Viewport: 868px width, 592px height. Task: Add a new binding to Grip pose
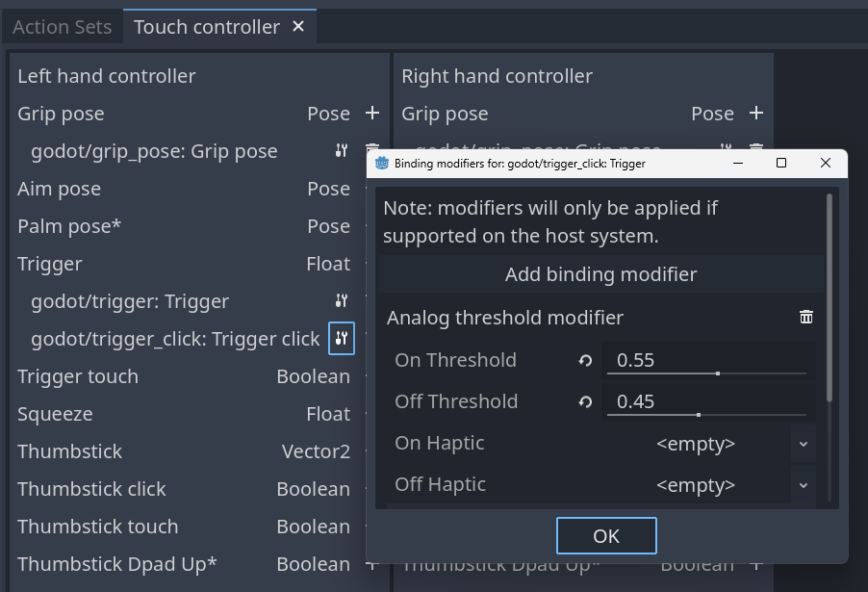coord(372,113)
